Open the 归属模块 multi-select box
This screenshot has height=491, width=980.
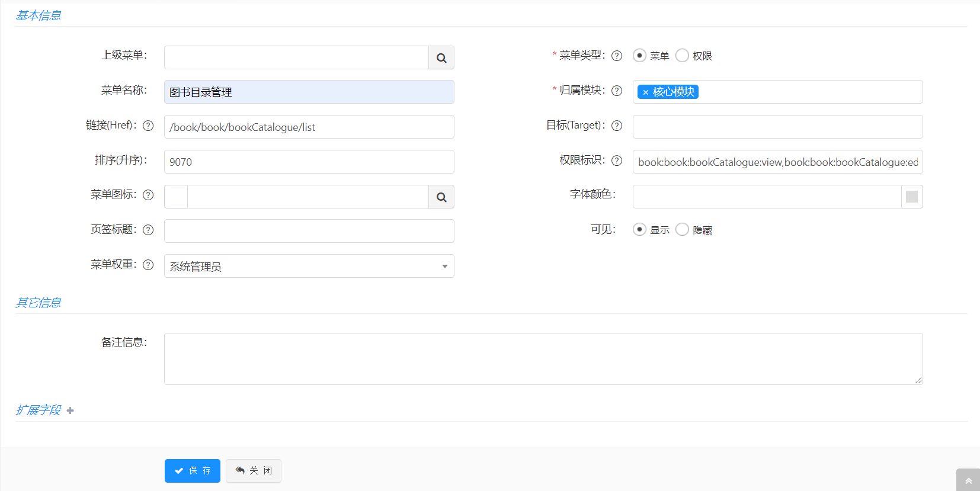777,92
